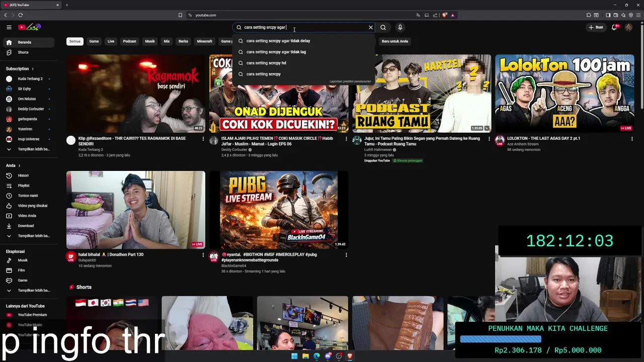The height and width of the screenshot is (362, 644).
Task: Click the Windows Start button
Action: [294, 356]
